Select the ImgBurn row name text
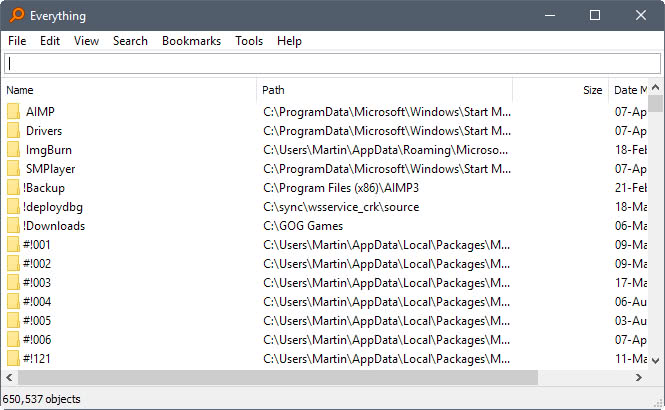This screenshot has width=665, height=410. tap(49, 150)
